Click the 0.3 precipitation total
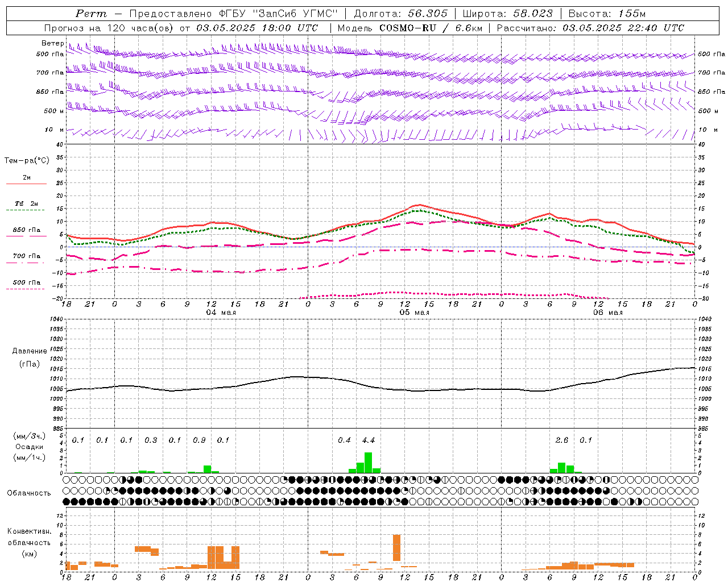Screen dimensions: 728x582 click(151, 440)
